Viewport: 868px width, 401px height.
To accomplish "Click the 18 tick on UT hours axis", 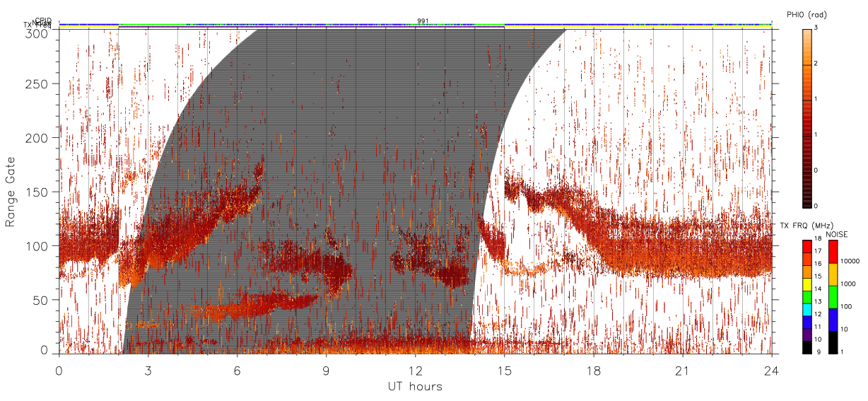I will (x=594, y=370).
